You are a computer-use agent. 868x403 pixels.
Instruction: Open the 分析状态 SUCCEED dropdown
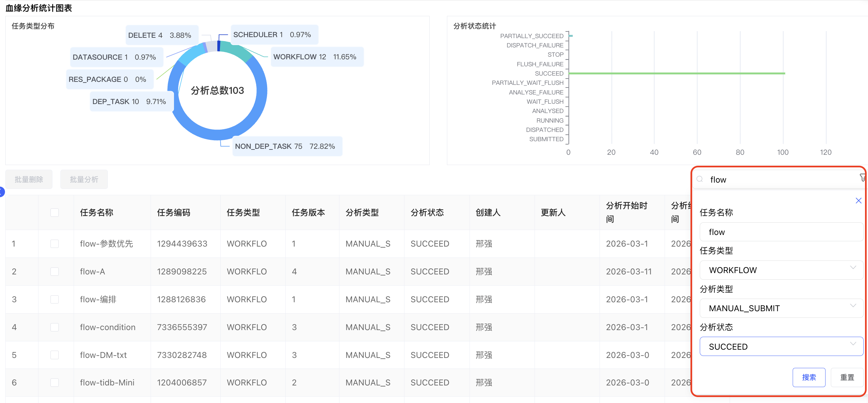tap(781, 346)
